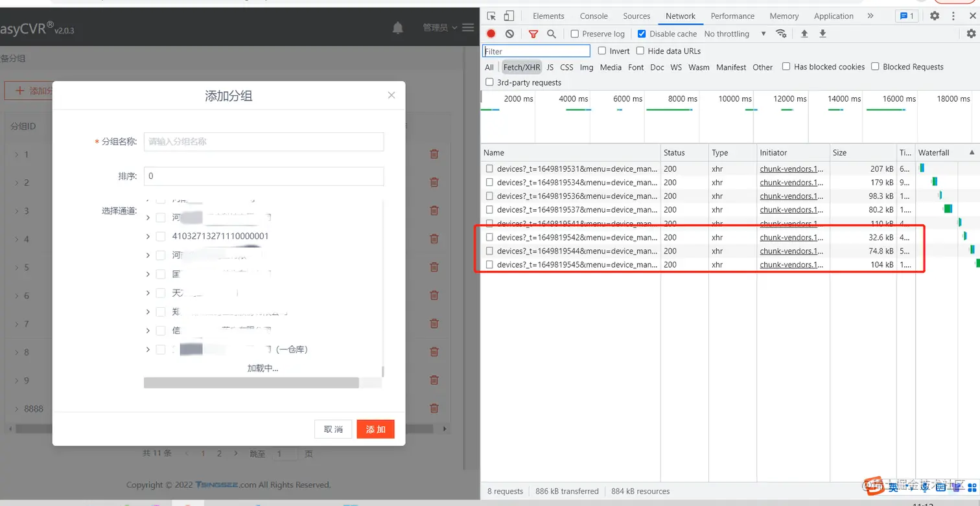Switch to the Memory tab
This screenshot has width=980, height=506.
tap(784, 16)
